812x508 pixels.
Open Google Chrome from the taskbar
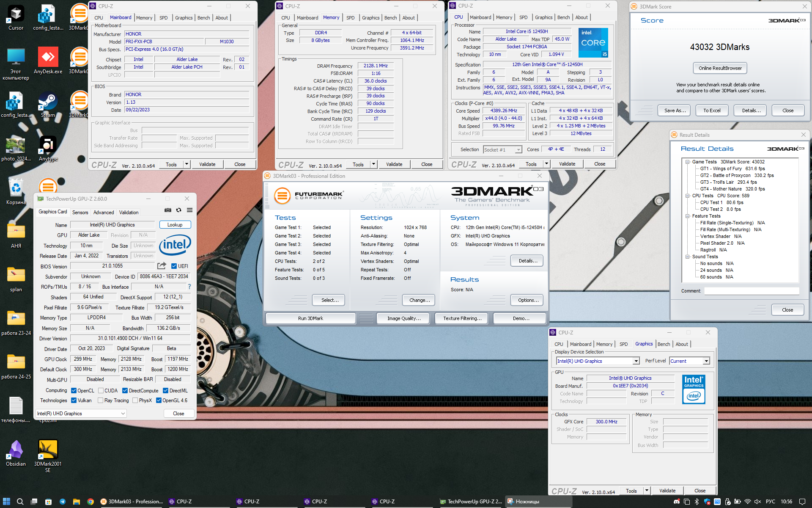[91, 501]
